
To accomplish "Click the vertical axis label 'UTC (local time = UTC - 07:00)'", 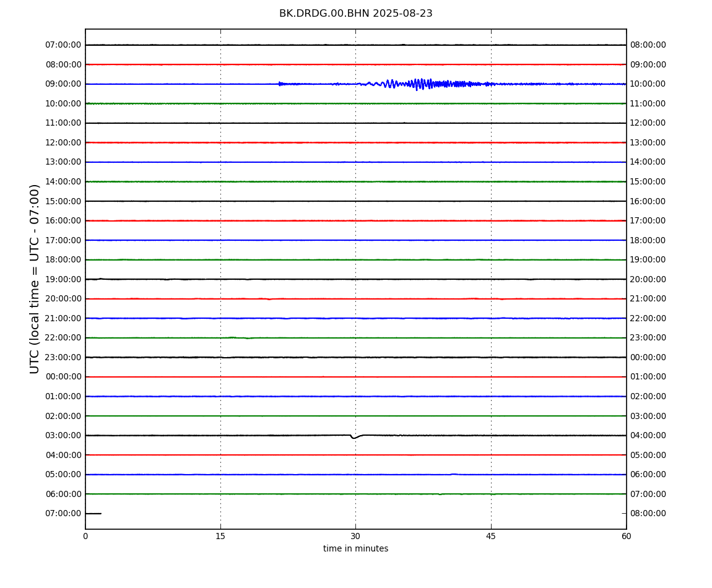I will (x=35, y=279).
